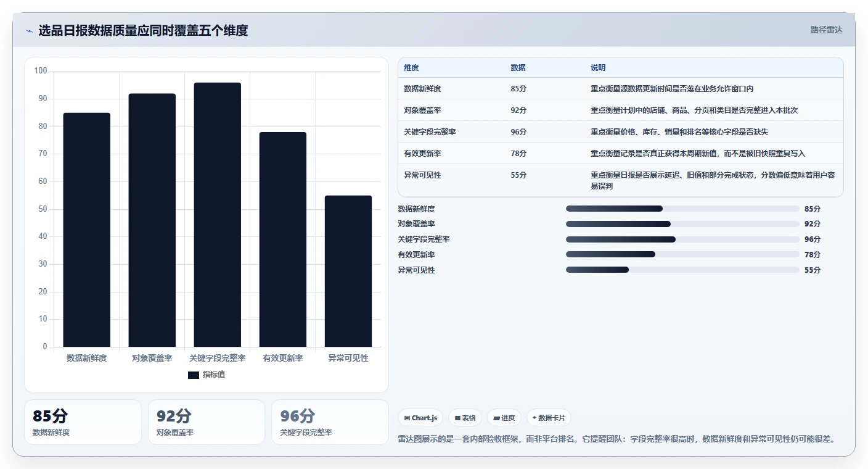Click the 路径雷达 label in the header
The image size is (868, 469).
[x=826, y=30]
